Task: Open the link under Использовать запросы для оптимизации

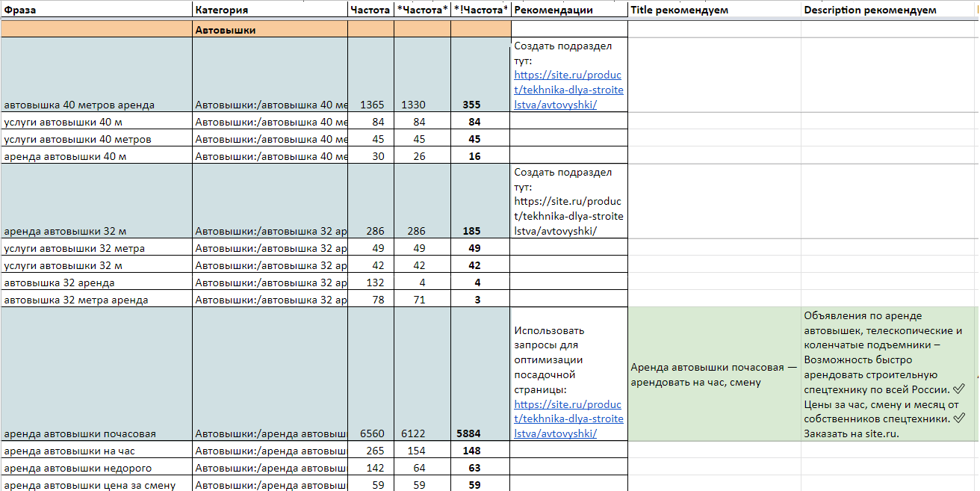Action: 568,419
